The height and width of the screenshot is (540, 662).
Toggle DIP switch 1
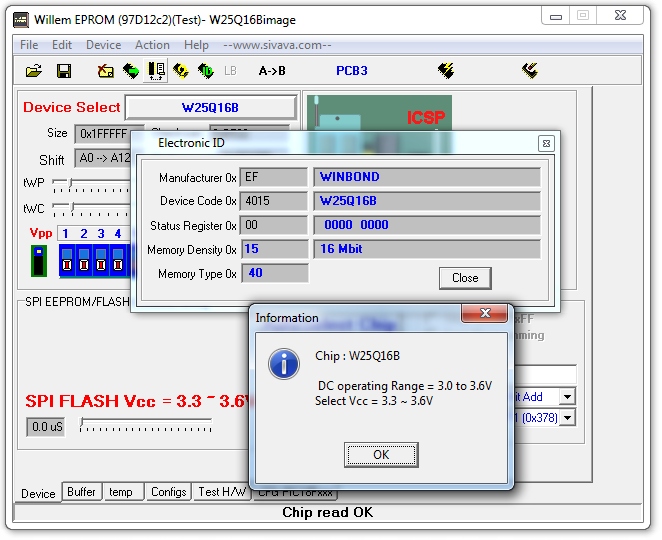click(x=67, y=260)
